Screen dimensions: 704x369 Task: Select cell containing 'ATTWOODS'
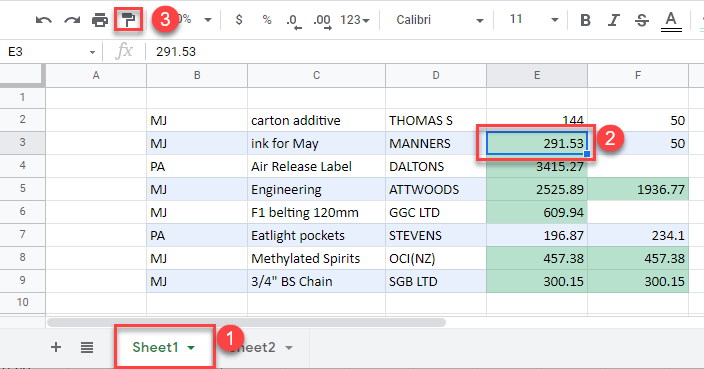click(436, 189)
